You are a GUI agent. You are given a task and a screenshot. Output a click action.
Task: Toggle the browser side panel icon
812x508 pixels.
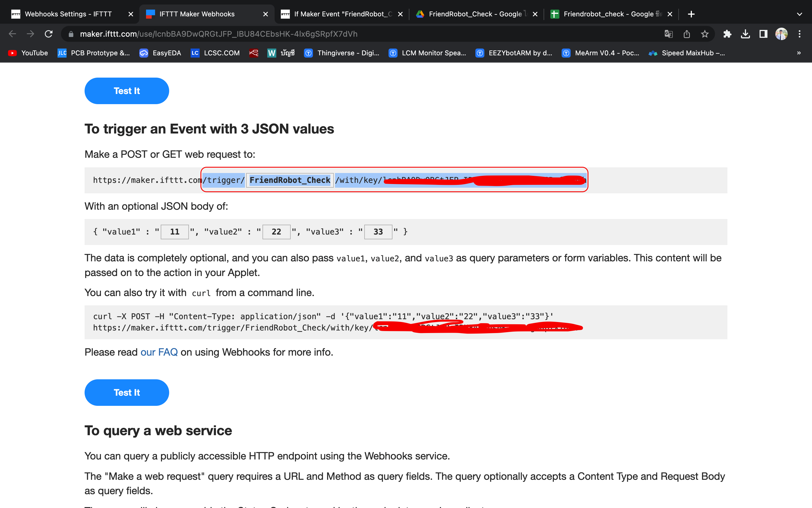pyautogui.click(x=763, y=34)
